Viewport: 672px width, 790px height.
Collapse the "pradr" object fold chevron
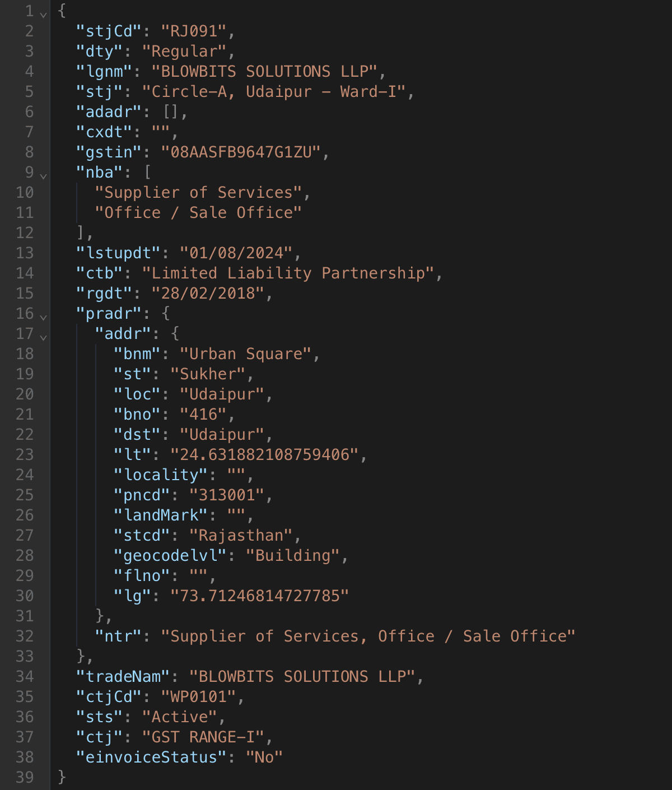pos(43,315)
